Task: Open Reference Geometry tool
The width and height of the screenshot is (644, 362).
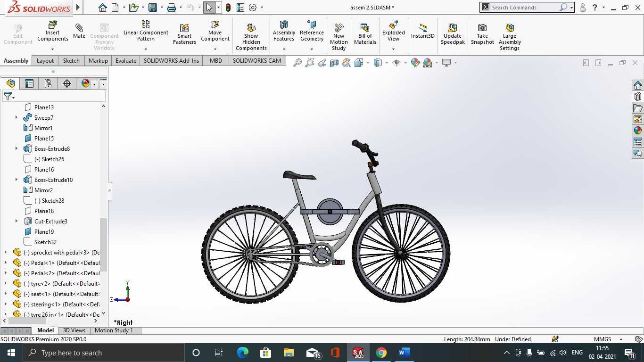Action: pos(312,31)
